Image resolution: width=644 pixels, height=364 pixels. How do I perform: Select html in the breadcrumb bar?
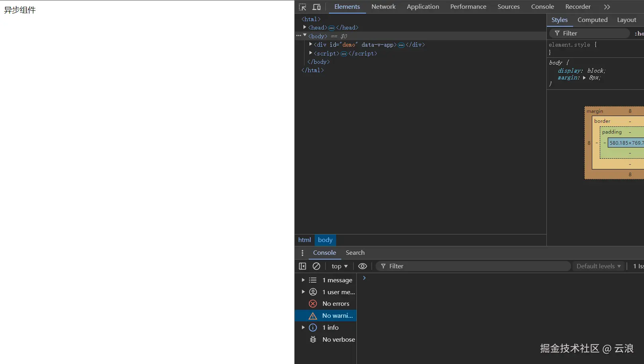click(x=305, y=240)
